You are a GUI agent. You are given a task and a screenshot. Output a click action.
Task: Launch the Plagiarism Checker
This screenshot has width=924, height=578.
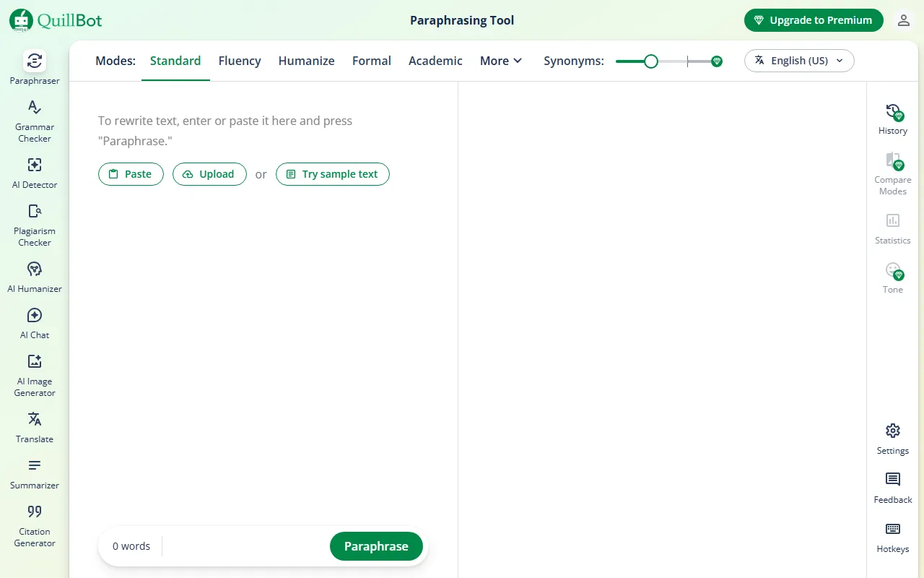coord(34,224)
